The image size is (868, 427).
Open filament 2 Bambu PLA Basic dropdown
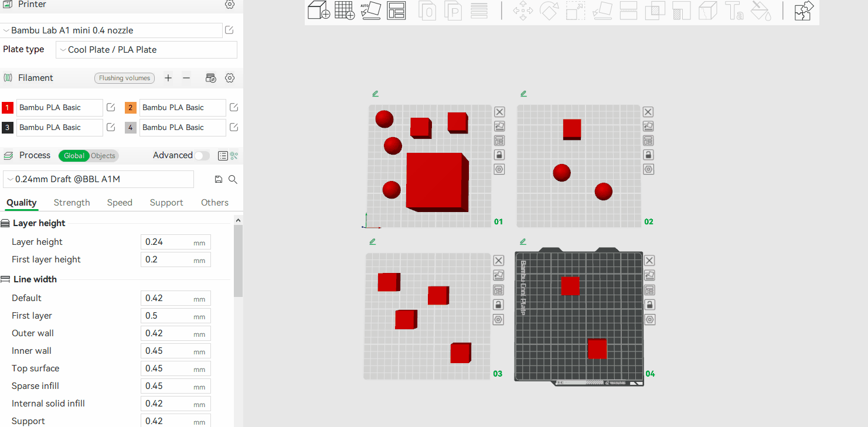click(x=183, y=107)
